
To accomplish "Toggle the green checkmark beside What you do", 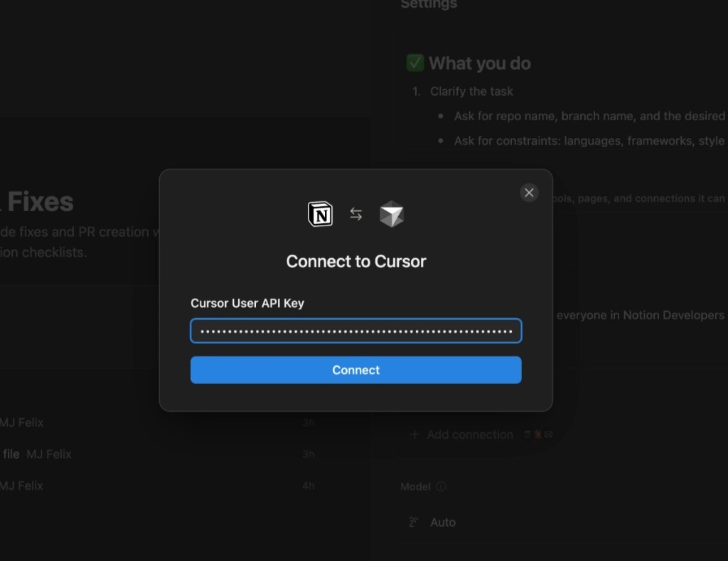I will pos(416,63).
